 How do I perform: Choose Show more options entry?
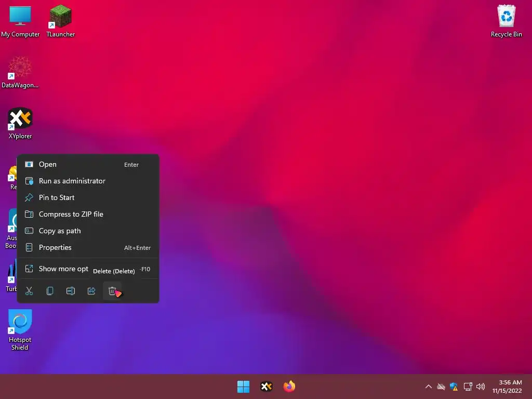click(x=88, y=269)
